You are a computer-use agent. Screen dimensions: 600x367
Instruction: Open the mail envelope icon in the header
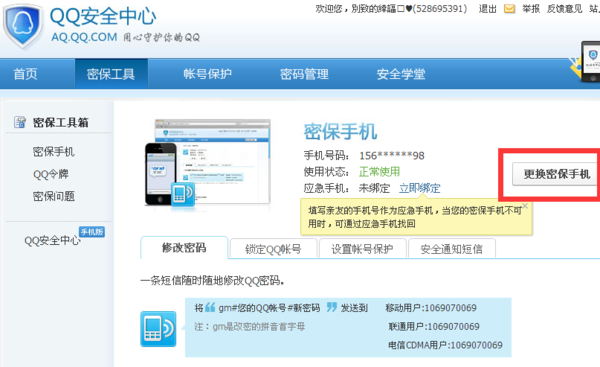click(x=509, y=9)
